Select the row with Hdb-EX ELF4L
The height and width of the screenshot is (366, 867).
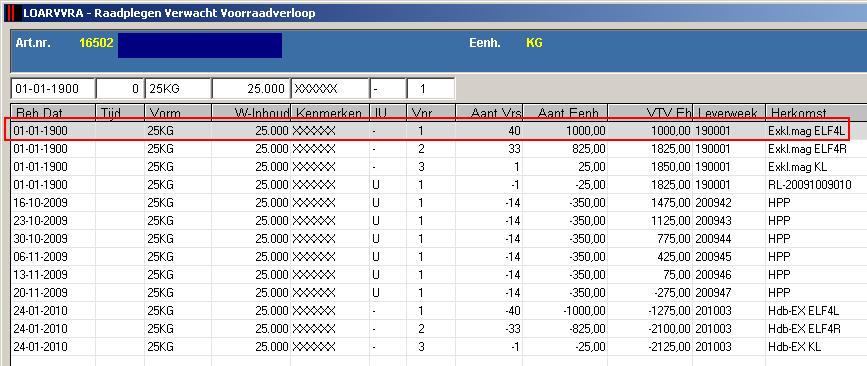439,311
